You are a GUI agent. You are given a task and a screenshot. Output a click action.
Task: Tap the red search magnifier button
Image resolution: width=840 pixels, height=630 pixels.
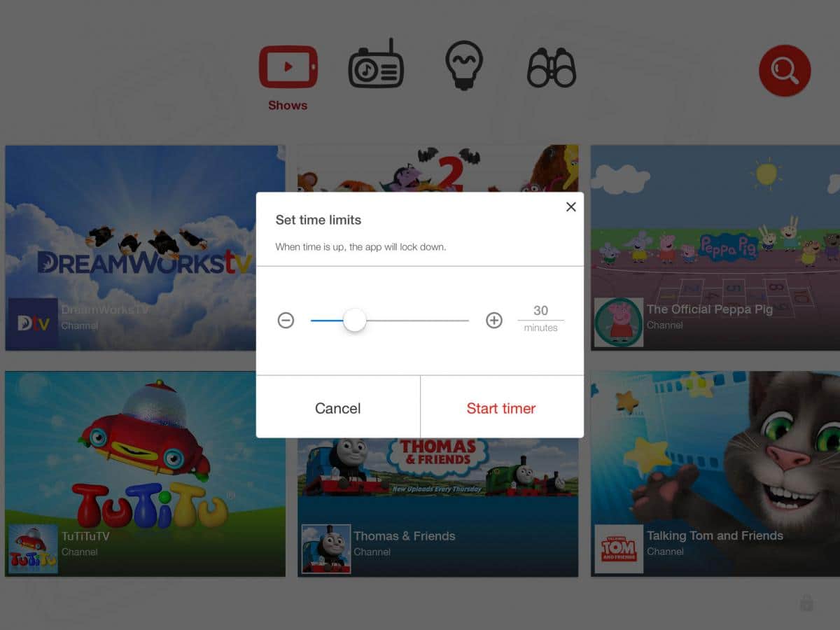click(x=785, y=70)
